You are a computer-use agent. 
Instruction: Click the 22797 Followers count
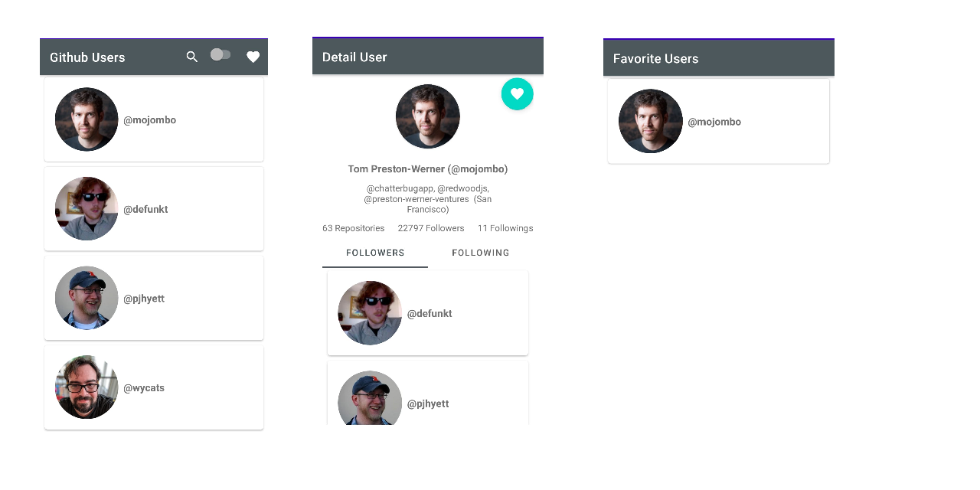431,227
